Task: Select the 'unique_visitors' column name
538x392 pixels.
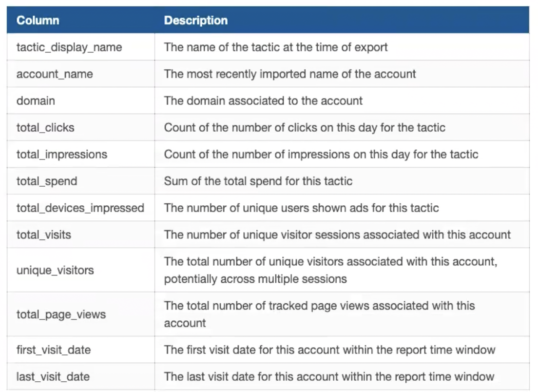Action: click(x=55, y=270)
